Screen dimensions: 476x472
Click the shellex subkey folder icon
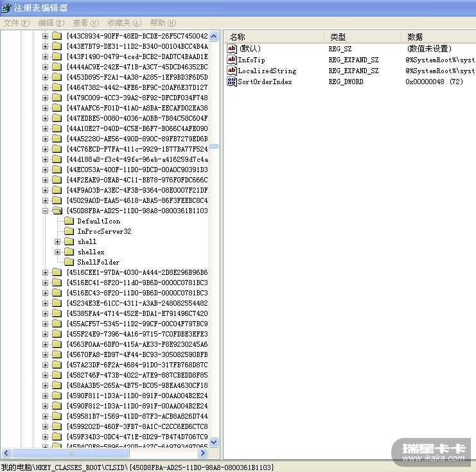[69, 252]
